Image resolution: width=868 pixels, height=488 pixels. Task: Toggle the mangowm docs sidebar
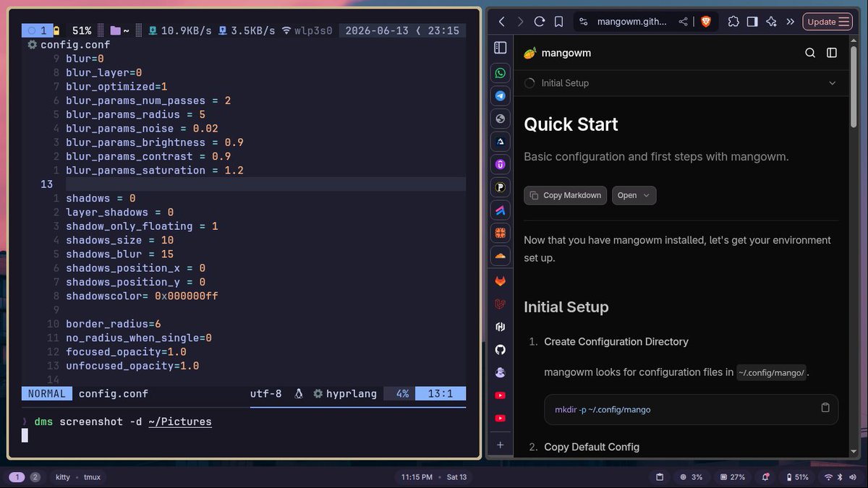832,53
